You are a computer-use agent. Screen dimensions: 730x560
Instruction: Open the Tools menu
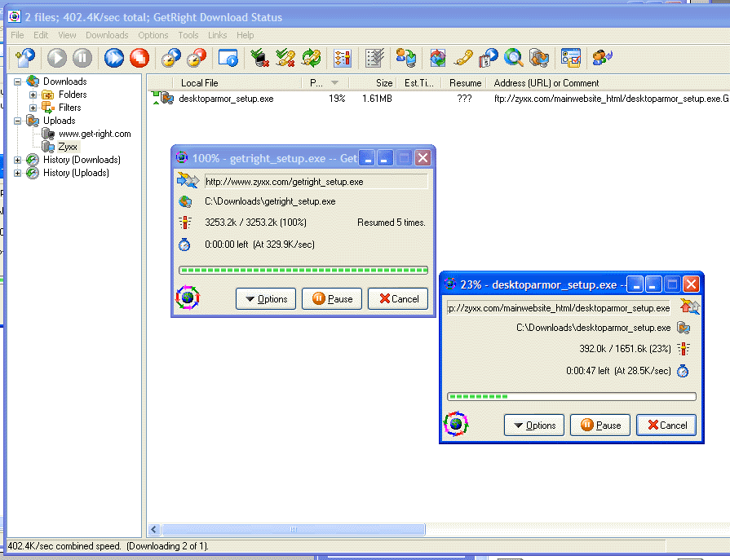pyautogui.click(x=188, y=35)
